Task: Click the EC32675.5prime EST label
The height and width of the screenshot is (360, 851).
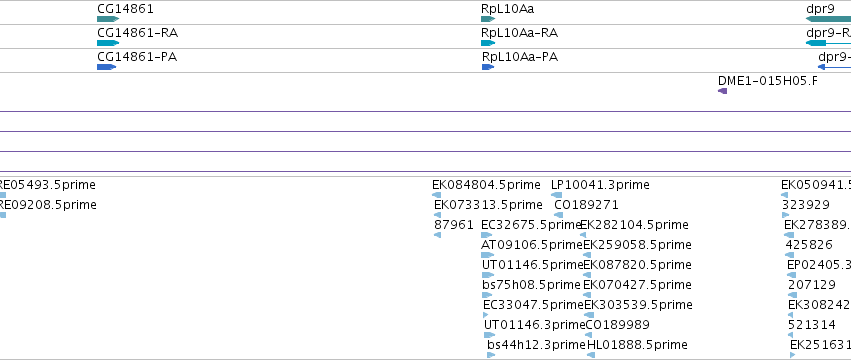Action: point(531,225)
